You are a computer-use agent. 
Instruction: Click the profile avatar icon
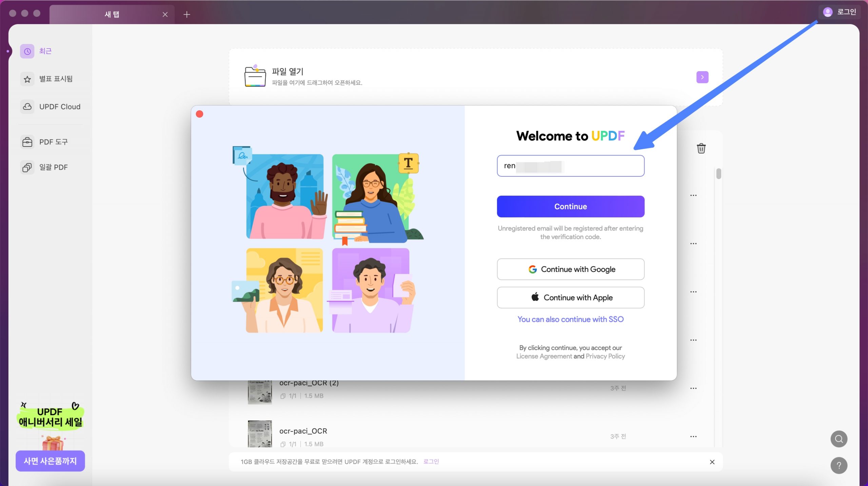click(828, 12)
